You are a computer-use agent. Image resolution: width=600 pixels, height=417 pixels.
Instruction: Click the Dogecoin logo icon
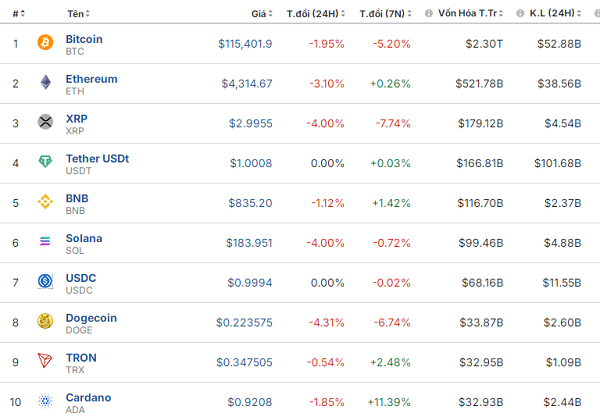click(x=45, y=321)
